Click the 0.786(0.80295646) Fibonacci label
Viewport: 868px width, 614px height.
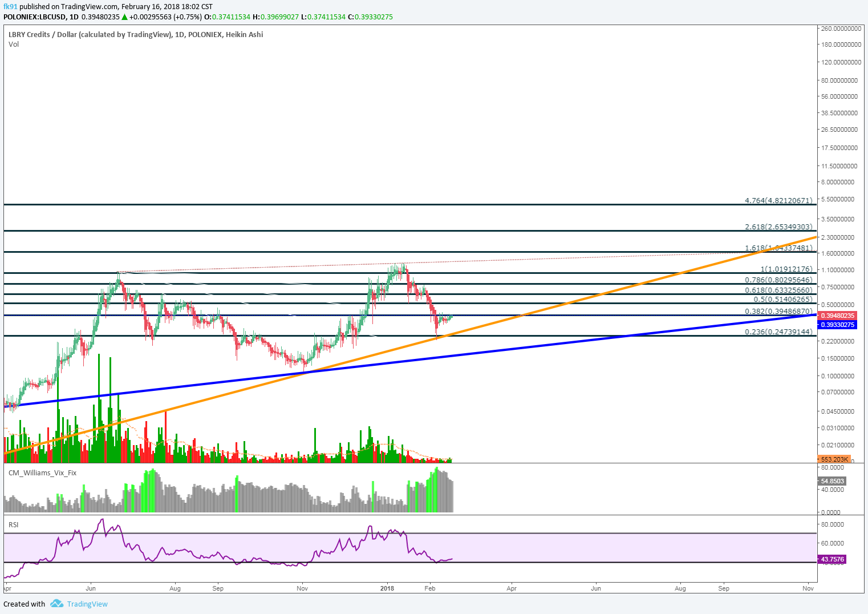click(x=778, y=280)
